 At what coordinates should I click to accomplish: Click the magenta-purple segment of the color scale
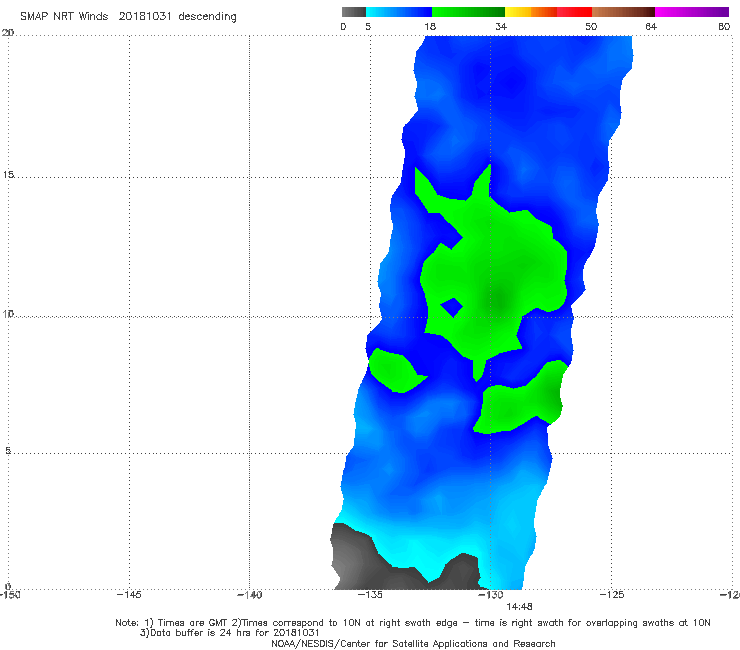pyautogui.click(x=692, y=12)
